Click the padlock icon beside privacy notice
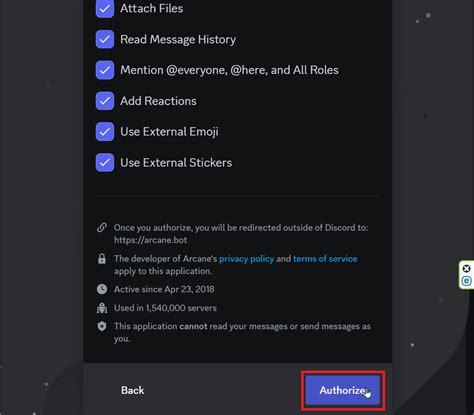This screenshot has width=474, height=415. tap(102, 259)
